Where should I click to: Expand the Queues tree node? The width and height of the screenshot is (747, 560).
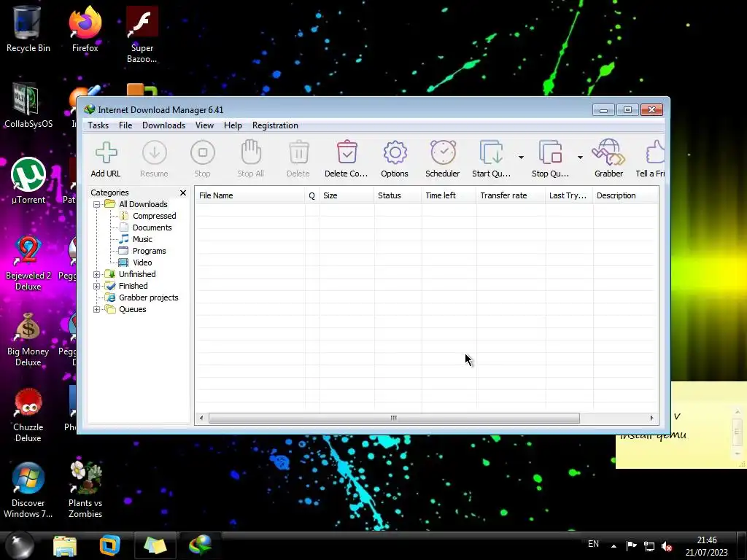(97, 309)
